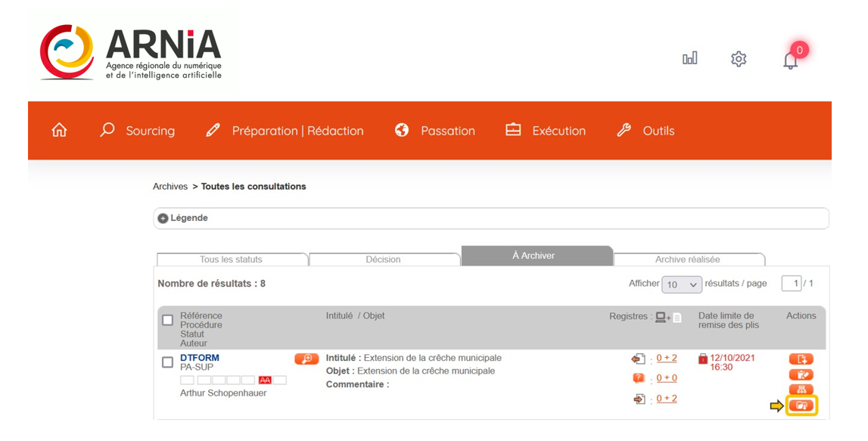Click the second action icon with pencil
868x441 pixels.
(801, 374)
